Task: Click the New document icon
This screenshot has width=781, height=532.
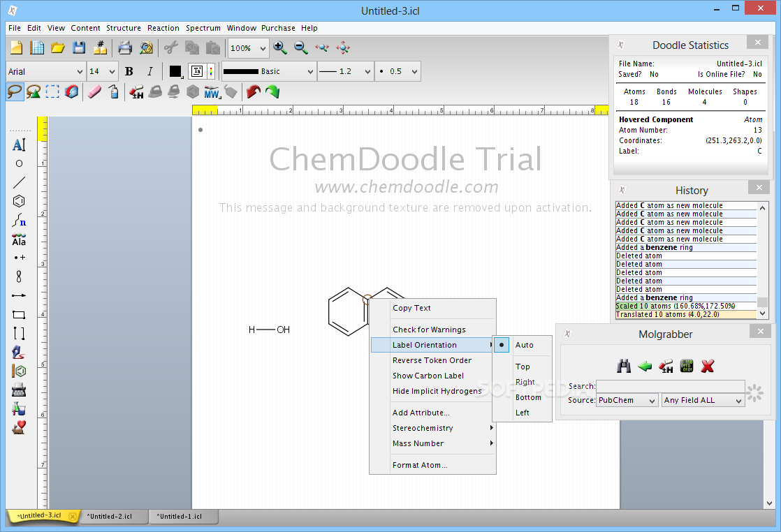Action: (x=17, y=47)
